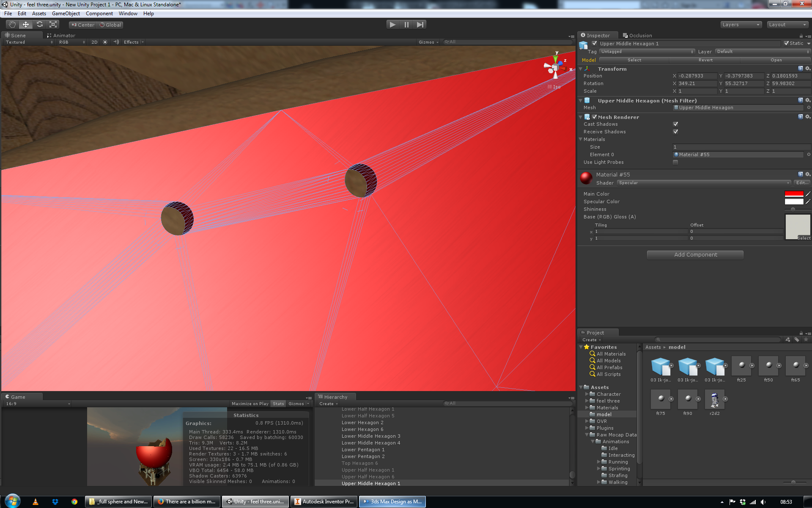812x508 pixels.
Task: Pick mesh with object selector circle
Action: click(x=808, y=108)
